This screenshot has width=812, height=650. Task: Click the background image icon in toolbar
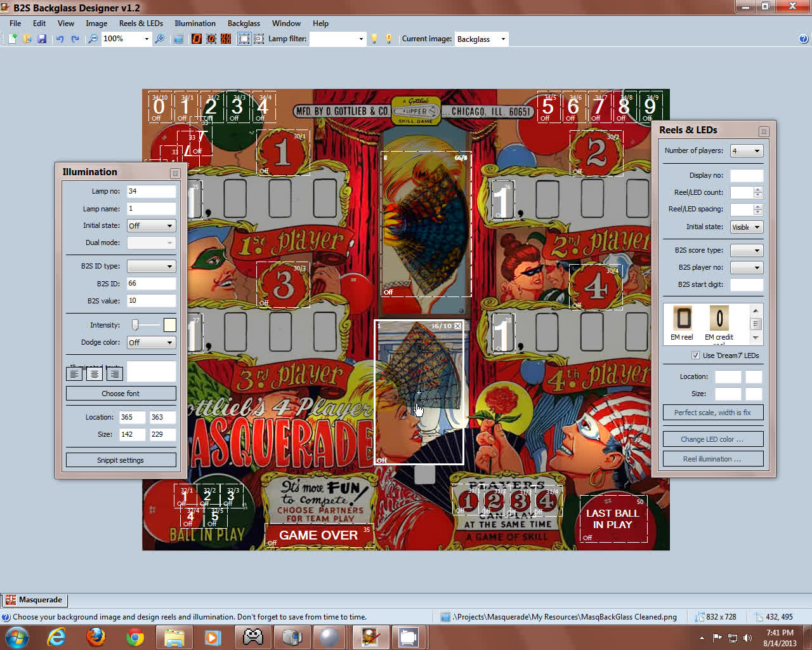[x=178, y=39]
